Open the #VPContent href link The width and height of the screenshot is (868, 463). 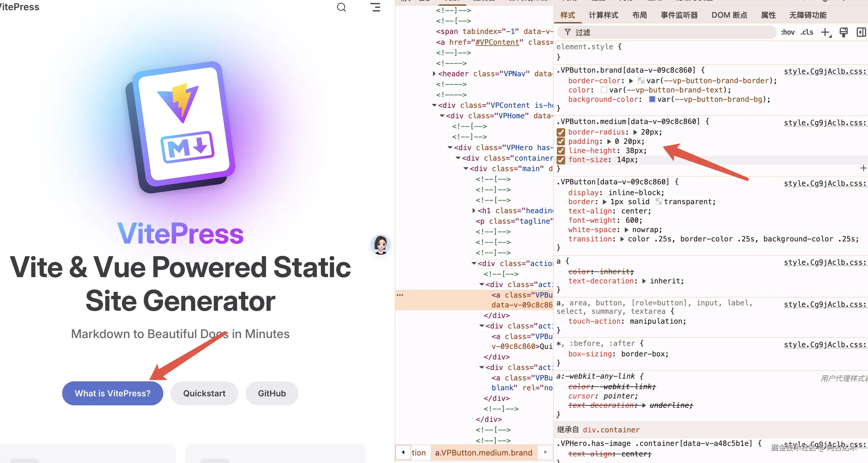pos(497,42)
